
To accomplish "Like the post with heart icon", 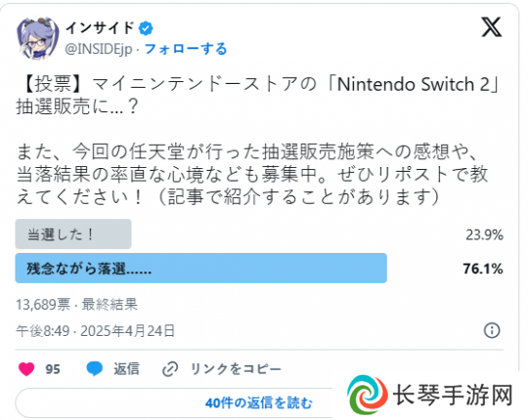I will [26, 369].
